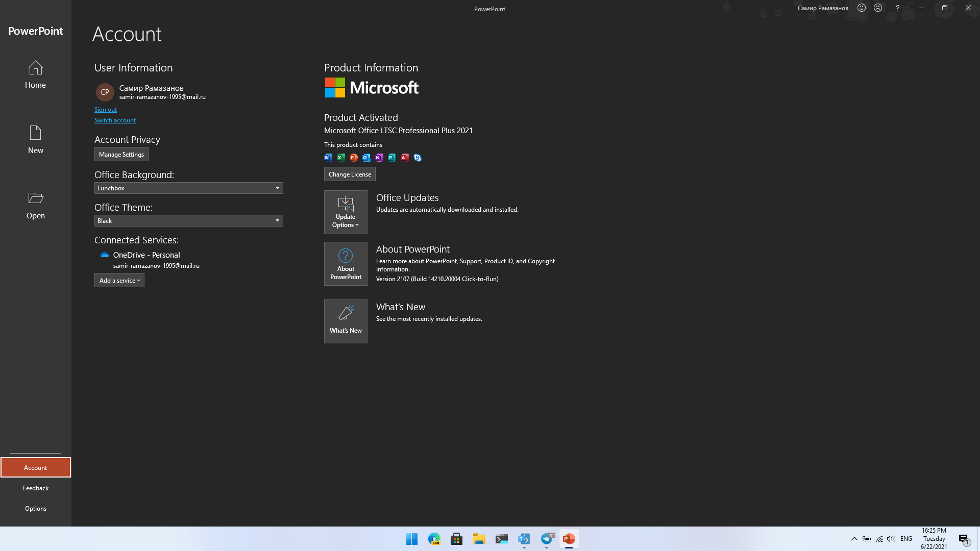
Task: Click the Change License button
Action: point(350,174)
